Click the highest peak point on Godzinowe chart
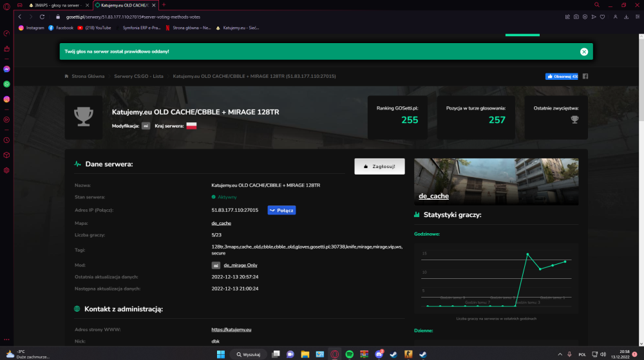 coord(528,254)
